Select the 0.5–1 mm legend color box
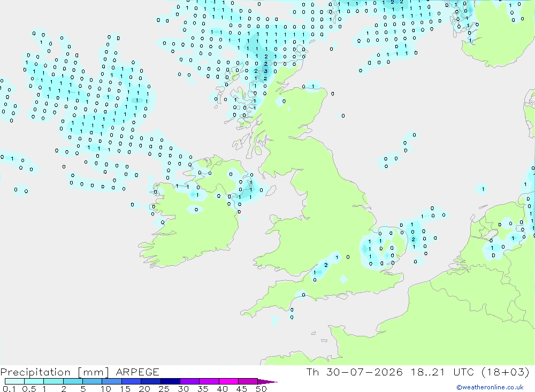Image resolution: width=535 pixels, height=392 pixels. coord(34,381)
